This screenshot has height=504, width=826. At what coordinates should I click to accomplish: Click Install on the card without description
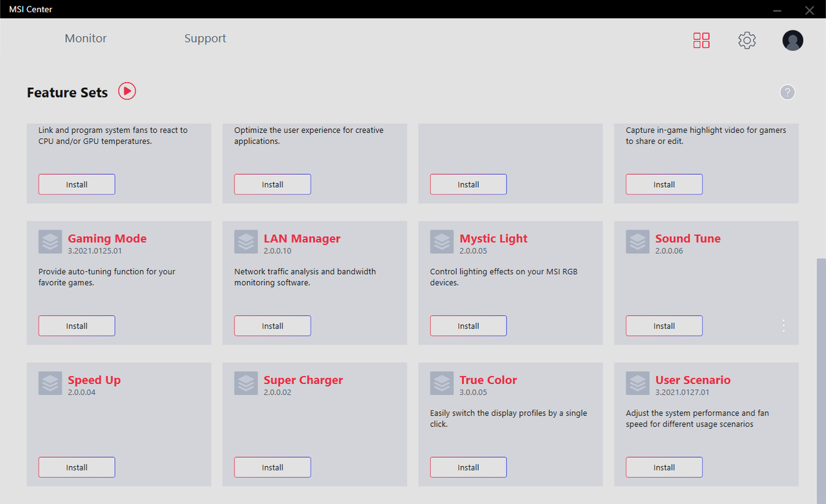click(x=468, y=185)
